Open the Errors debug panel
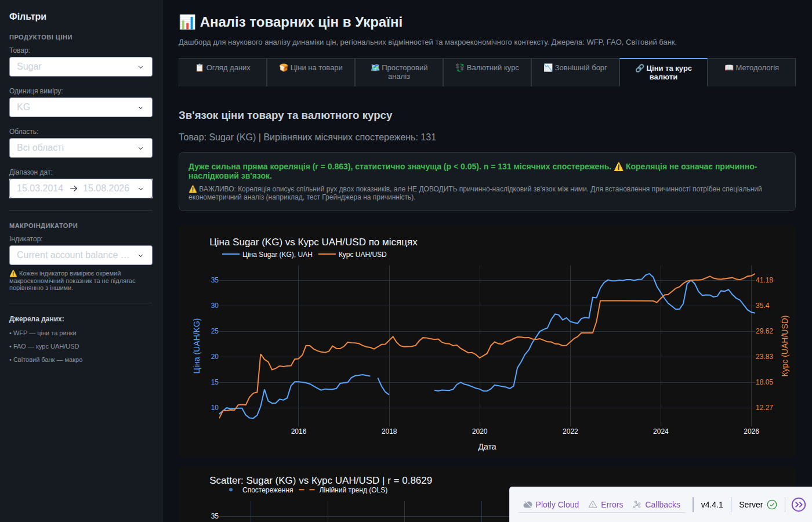Image resolution: width=812 pixels, height=522 pixels. pyautogui.click(x=606, y=505)
